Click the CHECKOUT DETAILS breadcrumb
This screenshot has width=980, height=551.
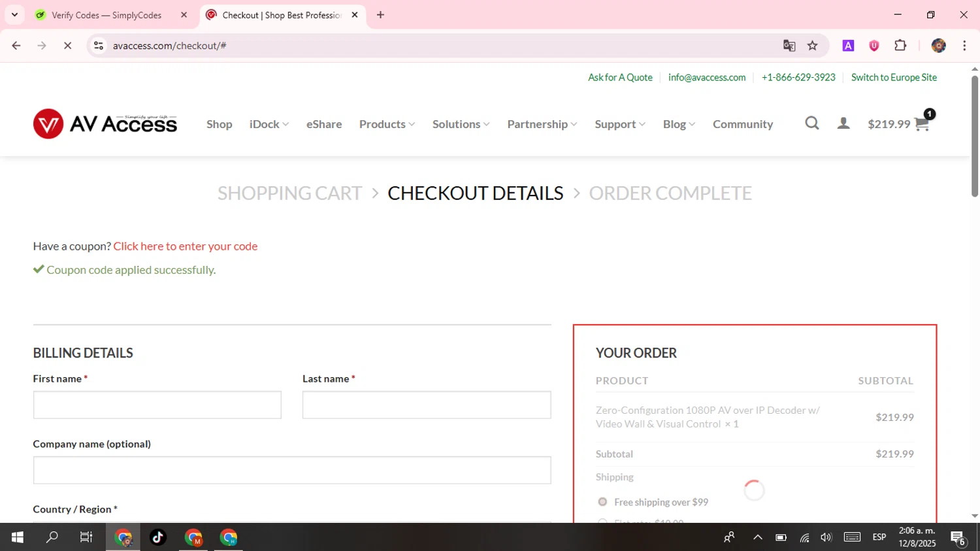tap(476, 193)
